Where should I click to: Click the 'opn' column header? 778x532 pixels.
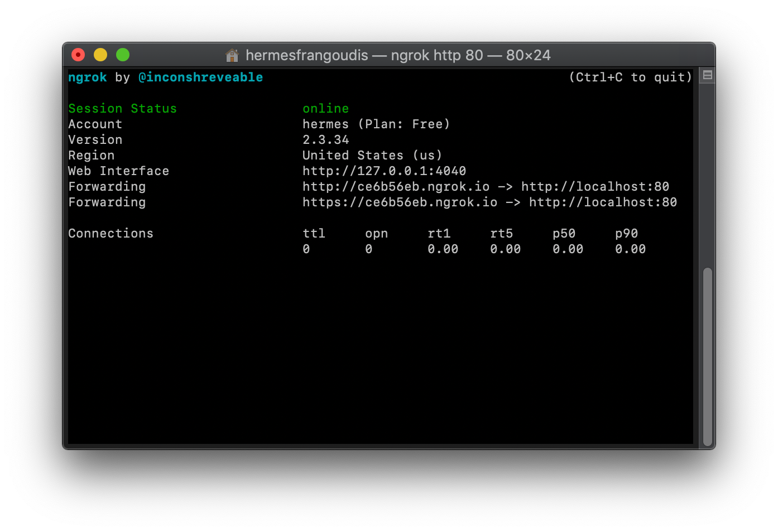[376, 234]
